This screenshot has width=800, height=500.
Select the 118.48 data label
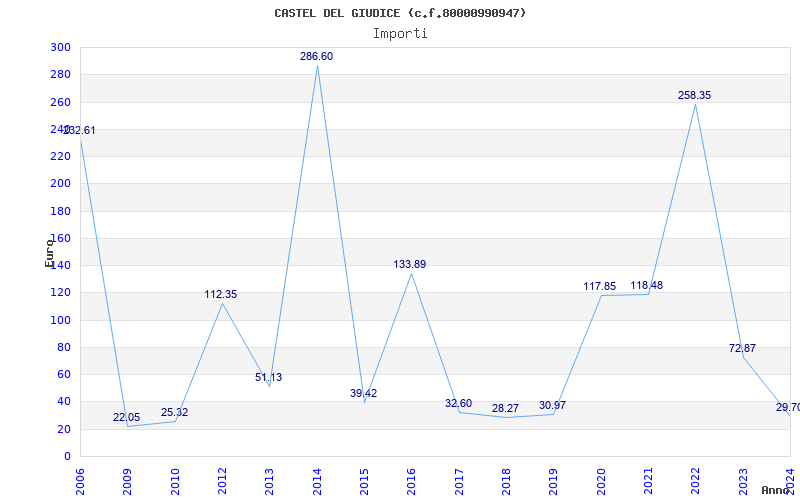[x=646, y=286]
